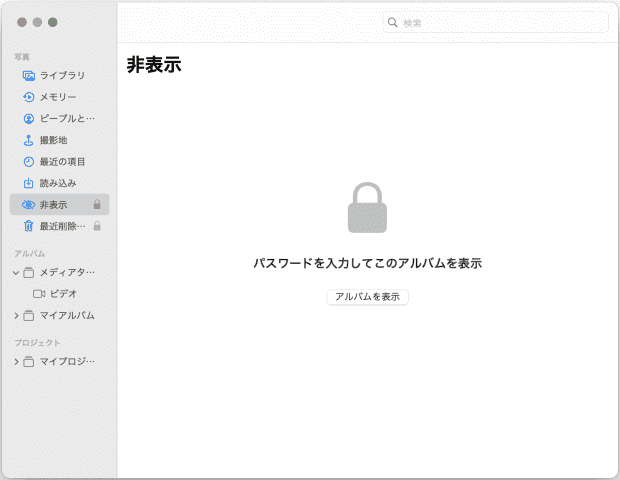Viewport: 620px width, 480px height.
Task: Click the アルバム sidebar section header
Action: pyautogui.click(x=30, y=253)
